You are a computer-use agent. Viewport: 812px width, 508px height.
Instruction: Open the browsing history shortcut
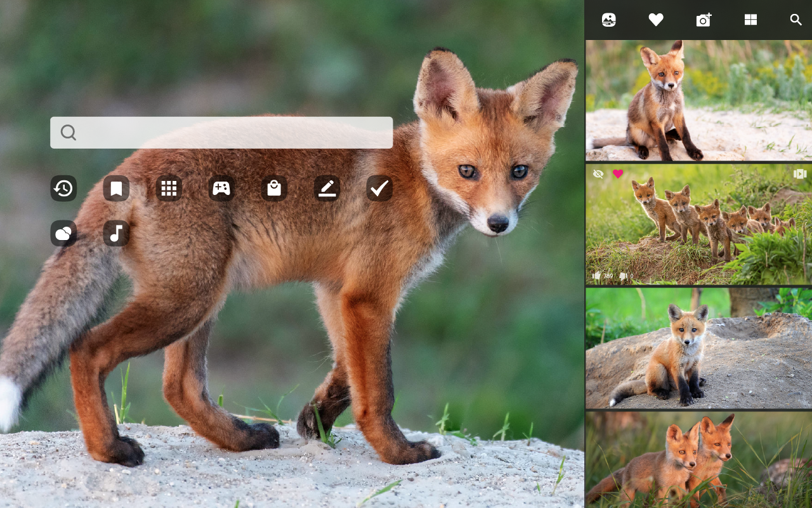pyautogui.click(x=63, y=188)
